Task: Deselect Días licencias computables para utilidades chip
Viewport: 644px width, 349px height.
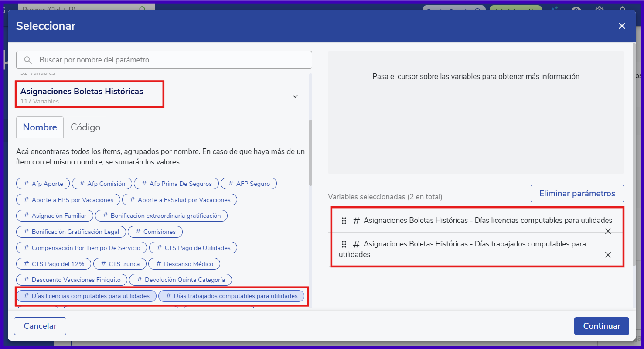Action: [x=86, y=296]
